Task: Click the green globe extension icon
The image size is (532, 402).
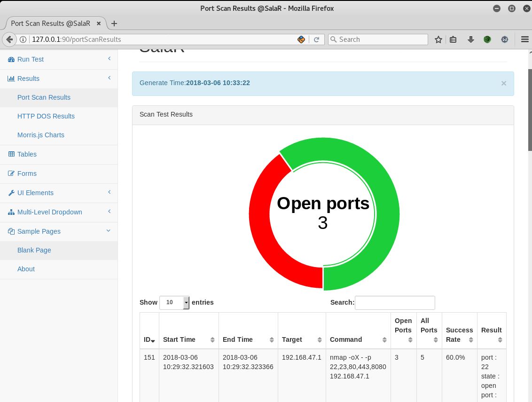Action: (487, 39)
